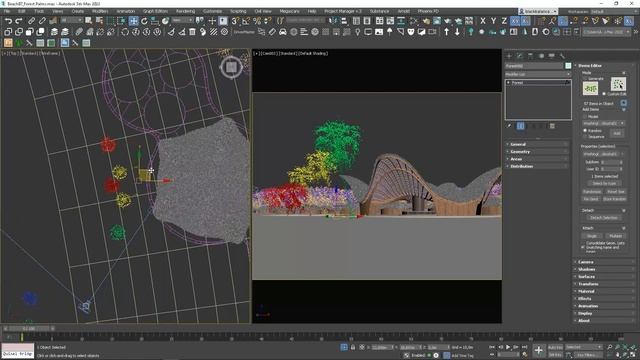Select the Custom Edit radio button
Screen dimensions: 640x360
[x=604, y=94]
